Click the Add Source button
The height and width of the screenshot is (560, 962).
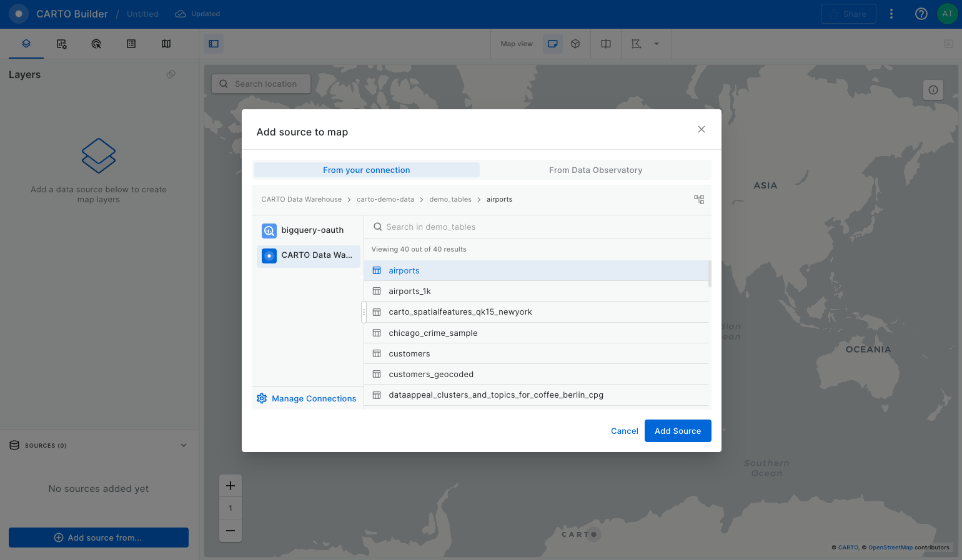678,431
